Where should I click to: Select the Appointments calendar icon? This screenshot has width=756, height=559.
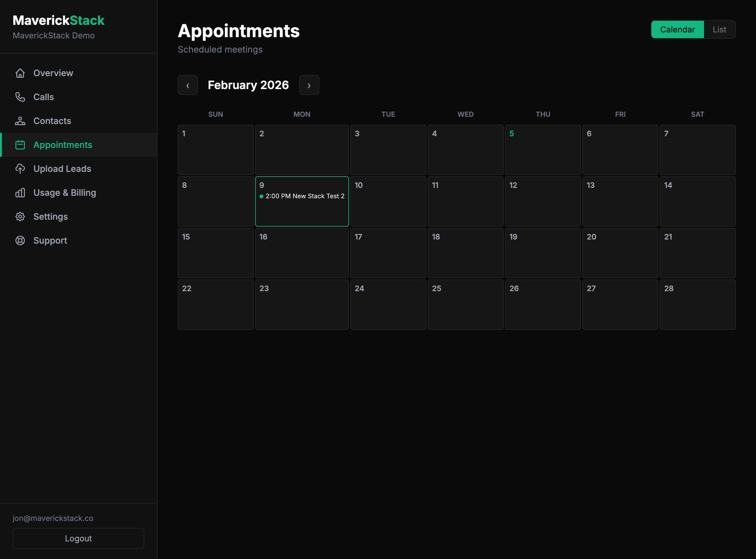click(x=21, y=145)
